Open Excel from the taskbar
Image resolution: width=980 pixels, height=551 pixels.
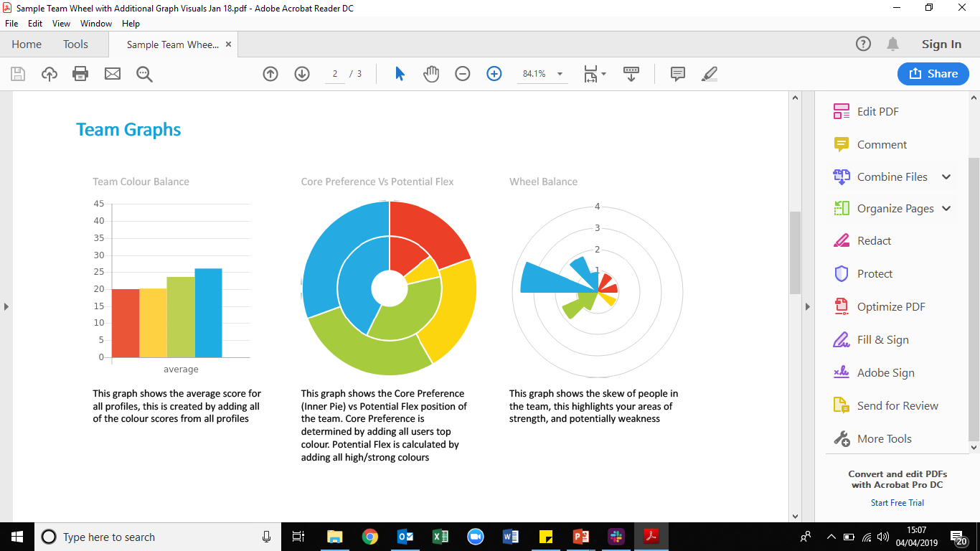440,537
